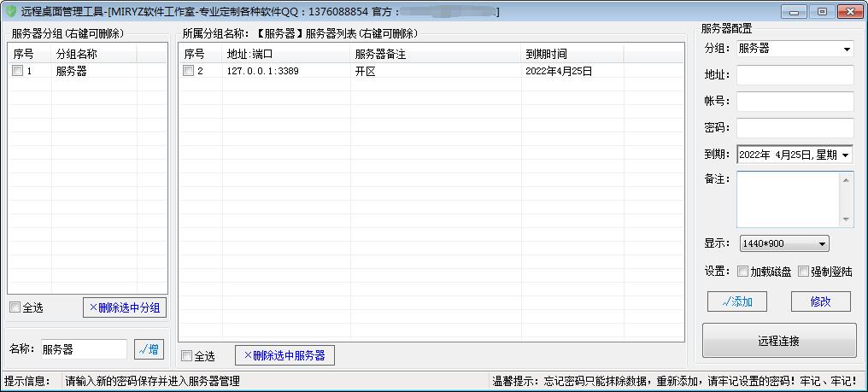Click the 地址 input field
The image size is (868, 392).
pos(795,75)
